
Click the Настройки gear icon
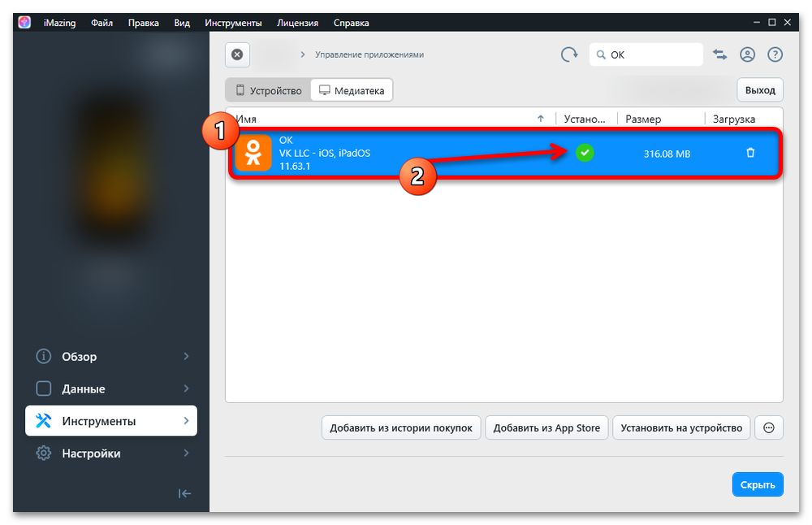click(44, 453)
